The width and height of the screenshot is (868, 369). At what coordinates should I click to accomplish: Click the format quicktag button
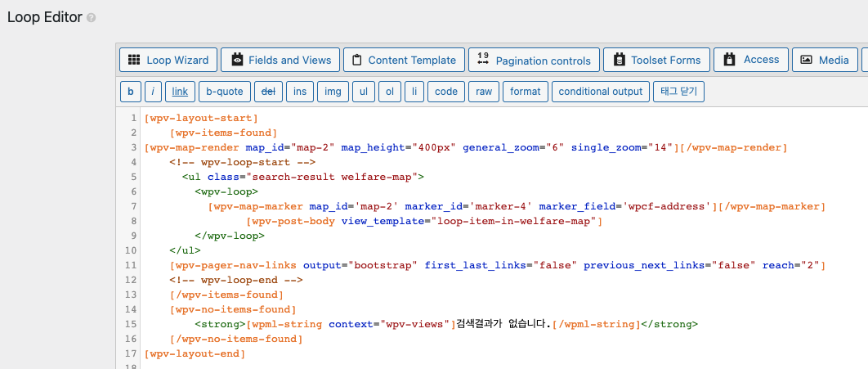pos(526,92)
